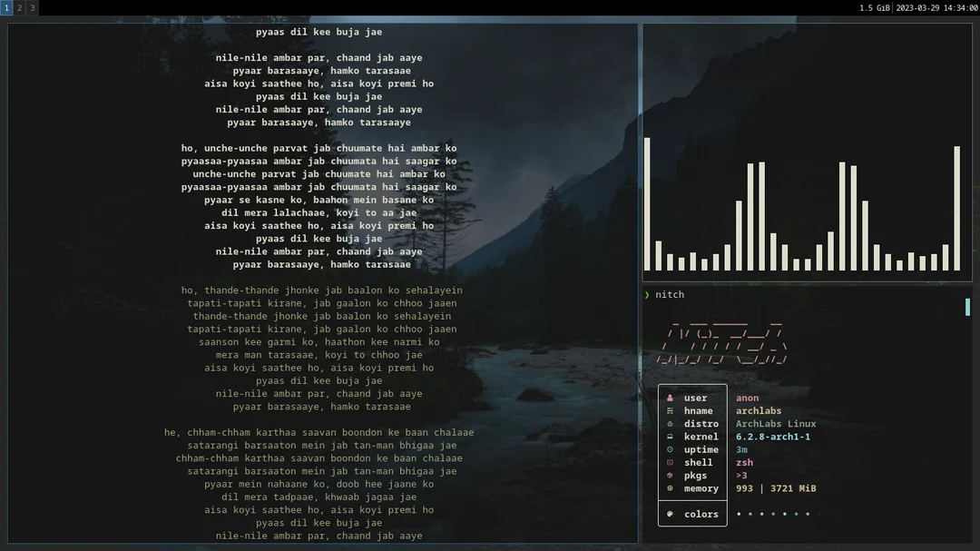Screen dimensions: 980x551
Task: Click the user icon in nitch output
Action: [x=670, y=397]
